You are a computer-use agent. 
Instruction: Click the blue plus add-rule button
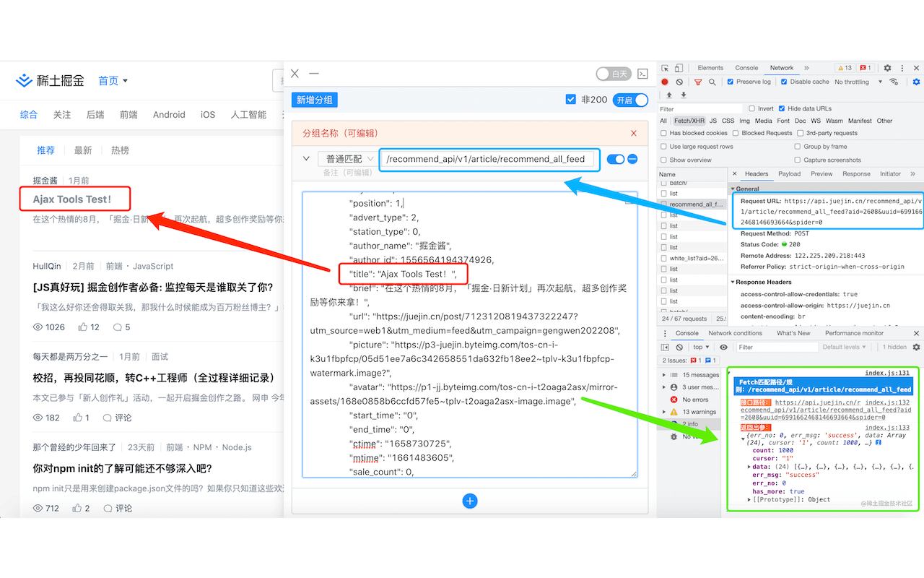pos(470,501)
